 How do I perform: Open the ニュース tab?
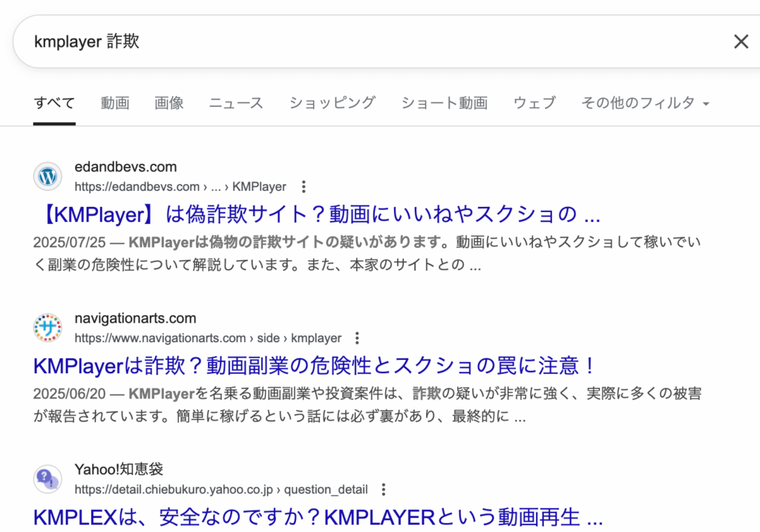(236, 103)
